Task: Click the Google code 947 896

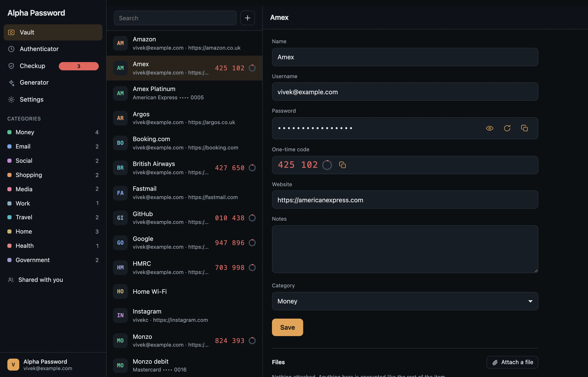Action: pyautogui.click(x=230, y=243)
